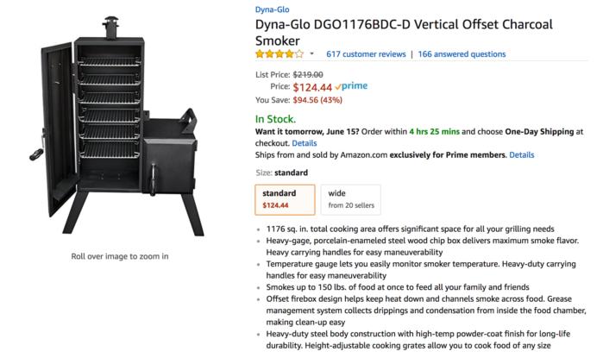The image size is (603, 364).
Task: Click the crossed-out $219.00 list price
Action: coord(308,74)
